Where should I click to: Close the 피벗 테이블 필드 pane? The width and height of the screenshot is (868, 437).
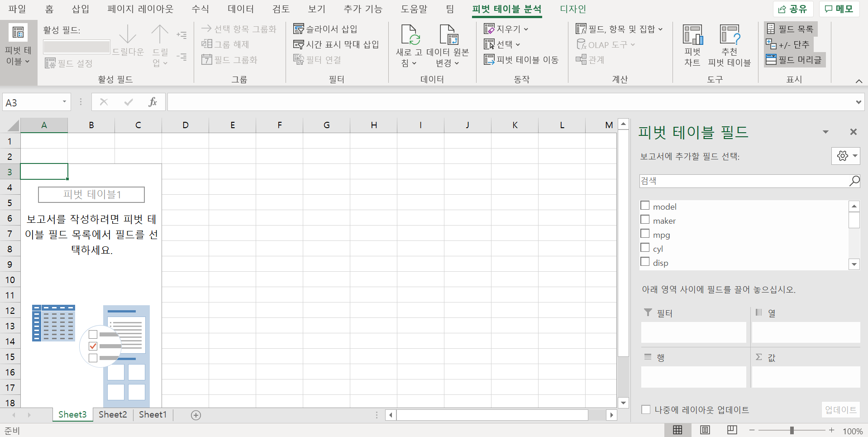click(853, 132)
